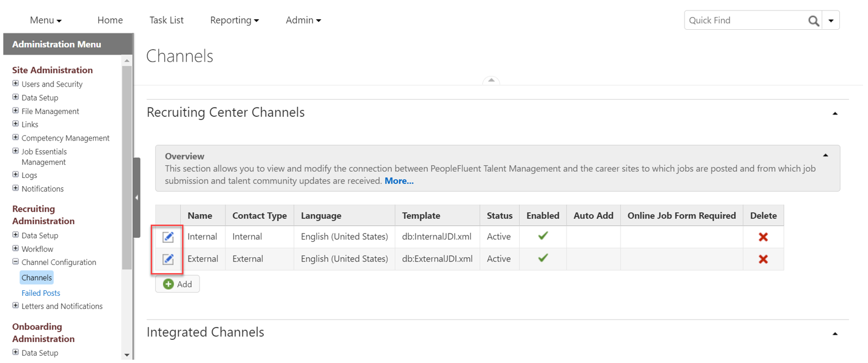The width and height of the screenshot is (868, 363).
Task: Go to Home
Action: point(110,20)
